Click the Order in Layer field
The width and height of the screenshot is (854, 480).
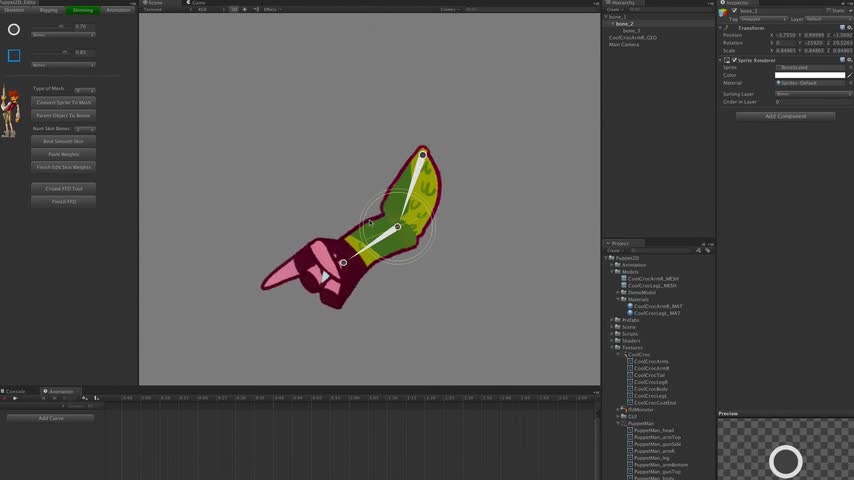tap(814, 102)
